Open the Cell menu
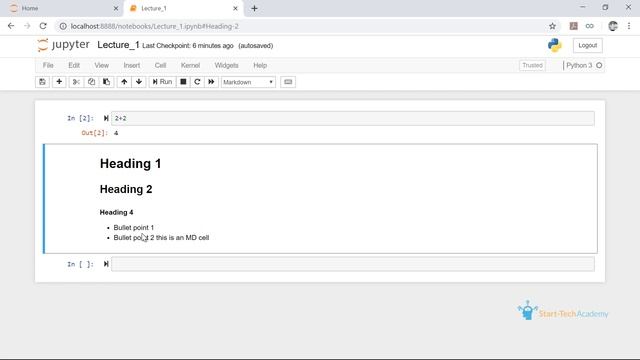Screen dimensions: 640x360 pyautogui.click(x=160, y=65)
